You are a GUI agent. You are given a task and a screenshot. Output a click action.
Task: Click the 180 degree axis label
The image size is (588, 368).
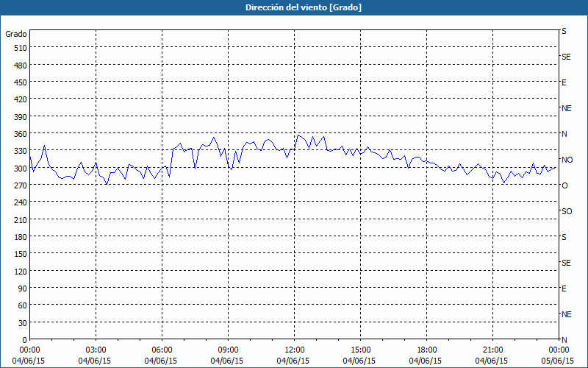(x=21, y=237)
